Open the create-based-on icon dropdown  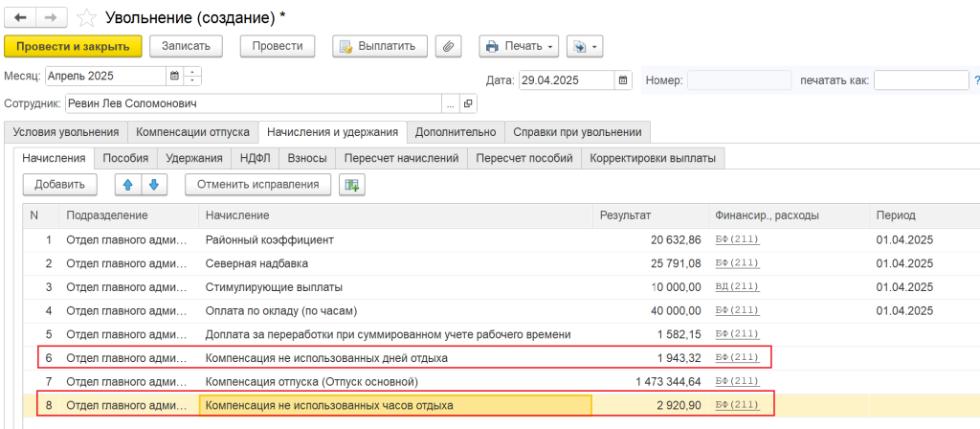[585, 46]
